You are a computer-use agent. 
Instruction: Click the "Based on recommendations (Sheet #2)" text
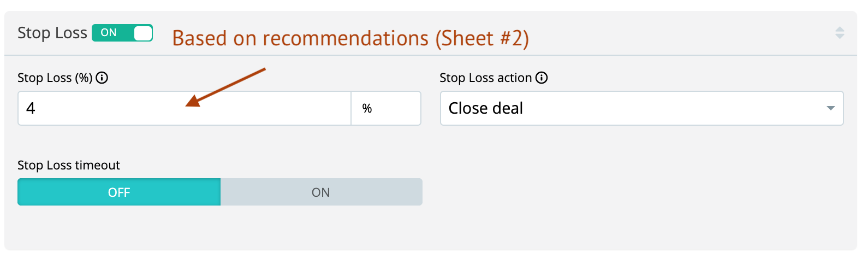point(350,39)
